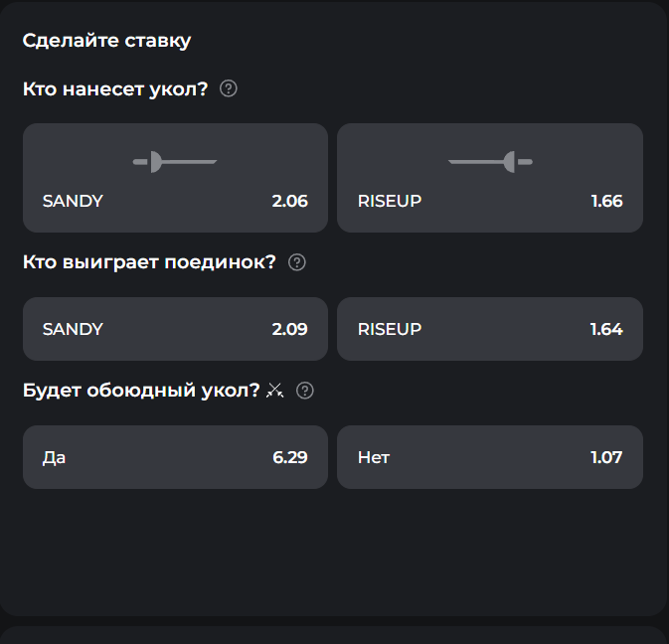Viewport: 669px width, 644px height.
Task: Open help icon beside "Кто выиграет поединок?"
Action: [x=296, y=263]
